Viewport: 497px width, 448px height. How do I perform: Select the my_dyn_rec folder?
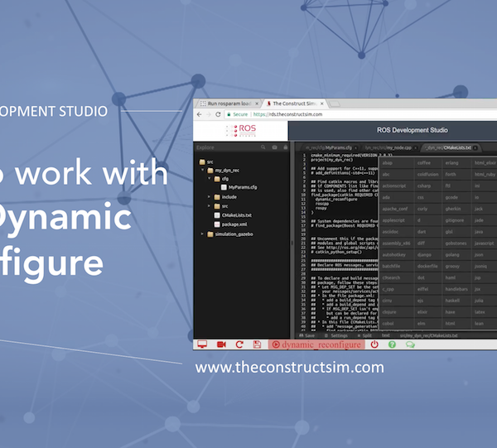click(223, 171)
